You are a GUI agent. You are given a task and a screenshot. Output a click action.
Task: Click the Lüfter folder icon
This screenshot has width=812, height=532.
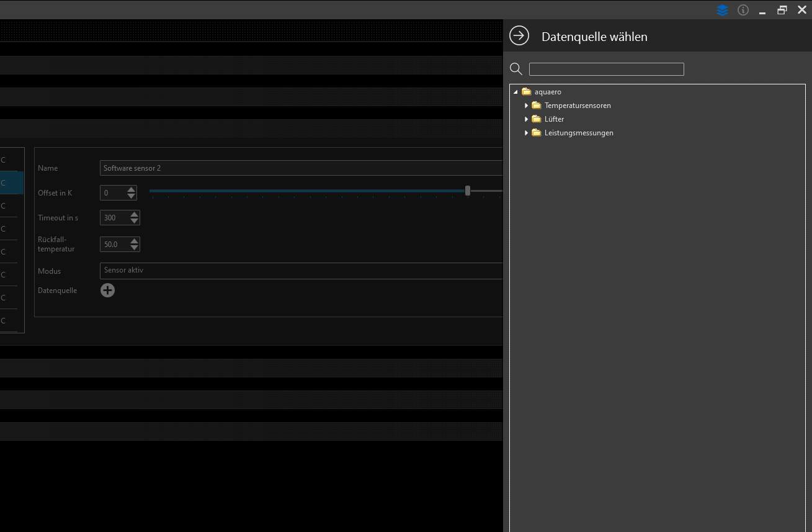click(537, 119)
